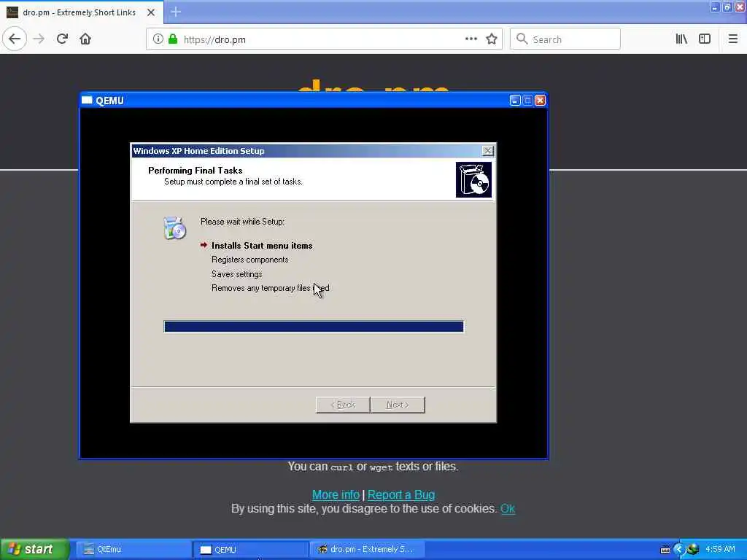Open the browser home page

(85, 39)
